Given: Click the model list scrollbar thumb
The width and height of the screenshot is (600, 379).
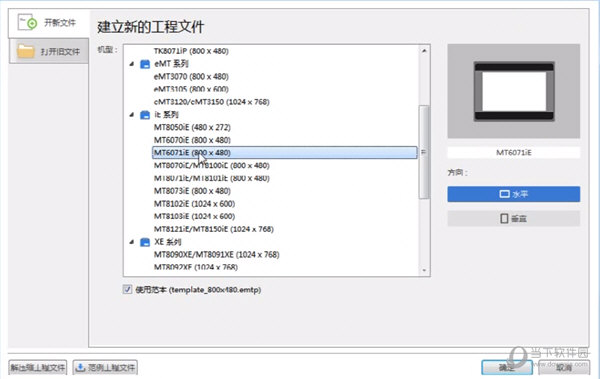Looking at the screenshot, I should (424, 152).
